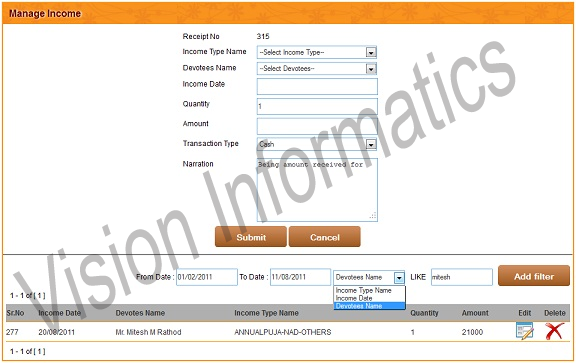Open the Devotees Name select box

pos(317,69)
